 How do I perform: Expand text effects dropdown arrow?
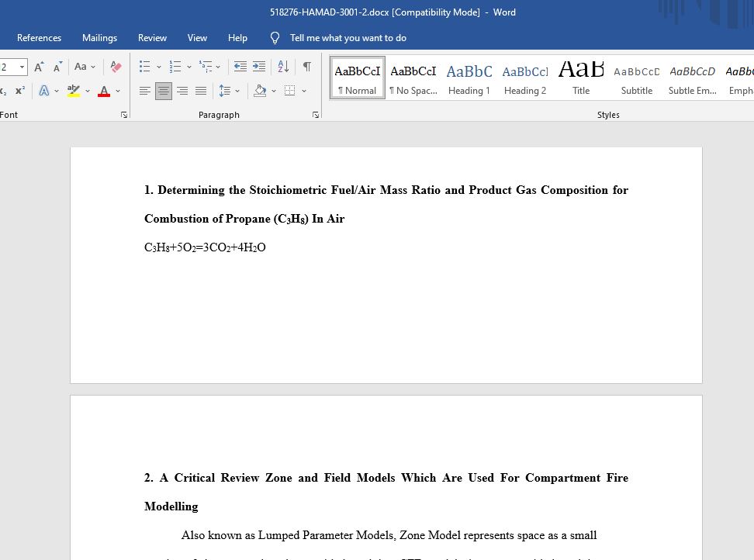coord(57,91)
